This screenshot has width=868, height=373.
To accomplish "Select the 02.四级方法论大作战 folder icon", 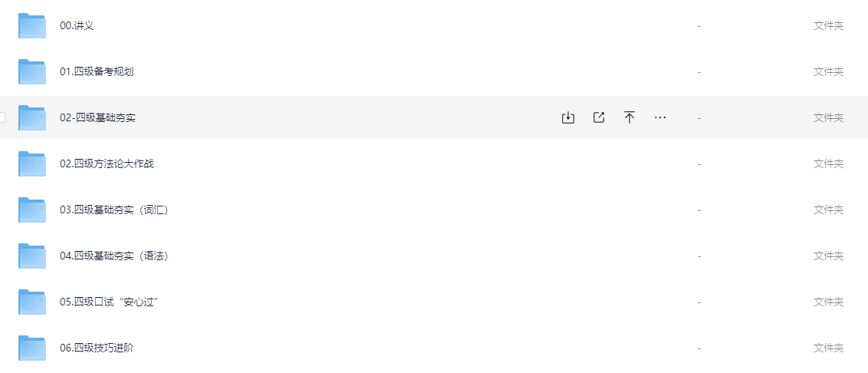I will point(32,163).
